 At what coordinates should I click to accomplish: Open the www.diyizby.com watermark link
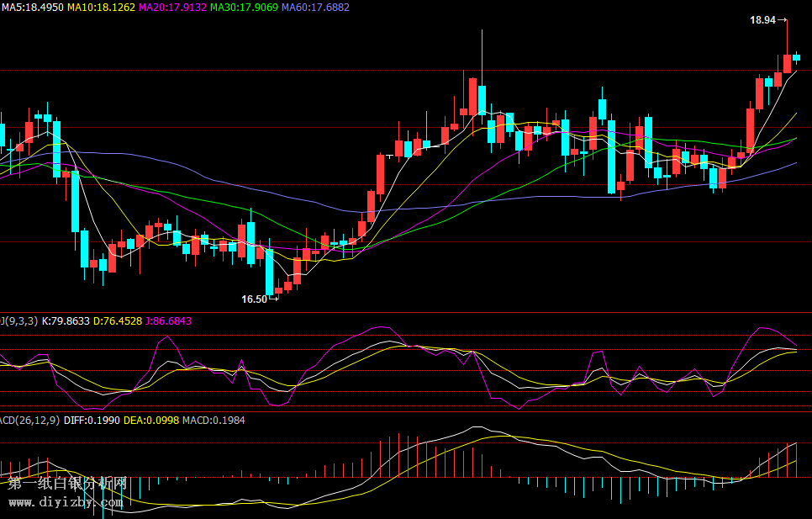point(66,502)
